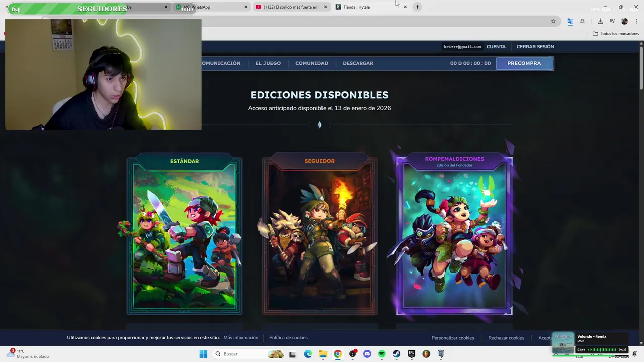Click Rechazar cookies
The image size is (644, 362).
pyautogui.click(x=506, y=338)
